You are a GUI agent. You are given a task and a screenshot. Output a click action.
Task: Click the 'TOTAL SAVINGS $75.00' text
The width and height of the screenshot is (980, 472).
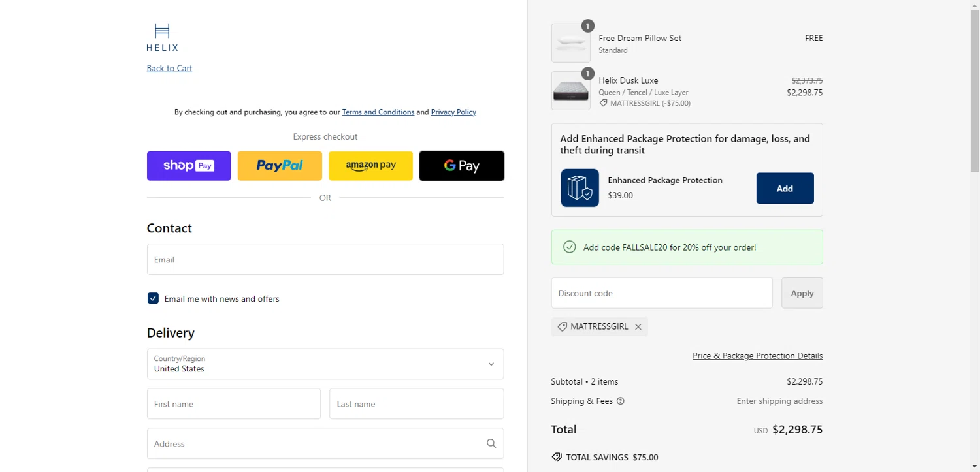click(x=612, y=457)
